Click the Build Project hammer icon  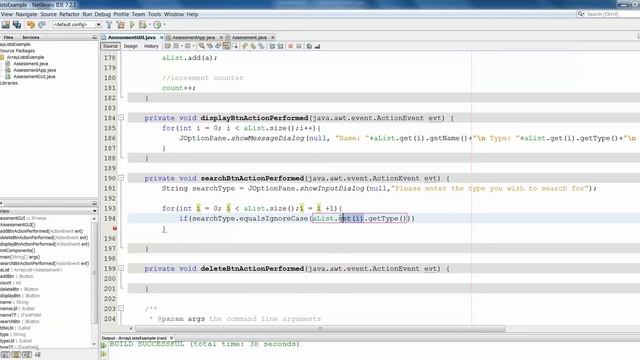point(109,24)
